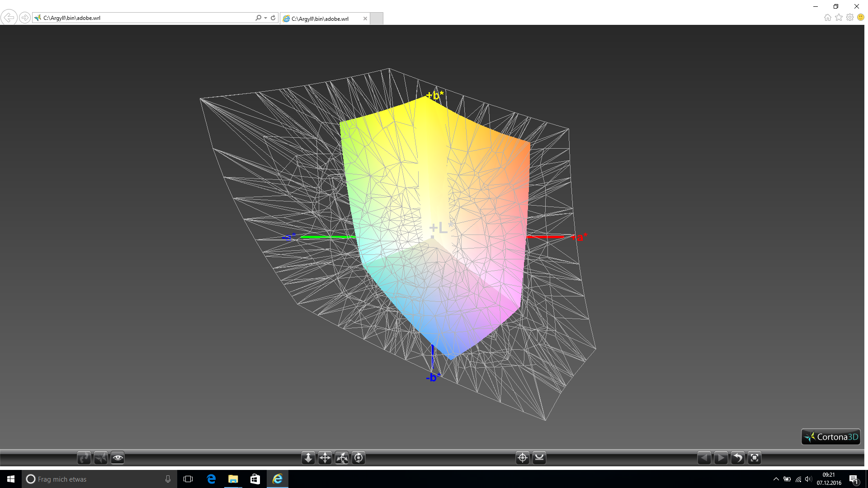The image size is (868, 488).
Task: Select the Fly navigation mode icon
Action: [x=101, y=458]
